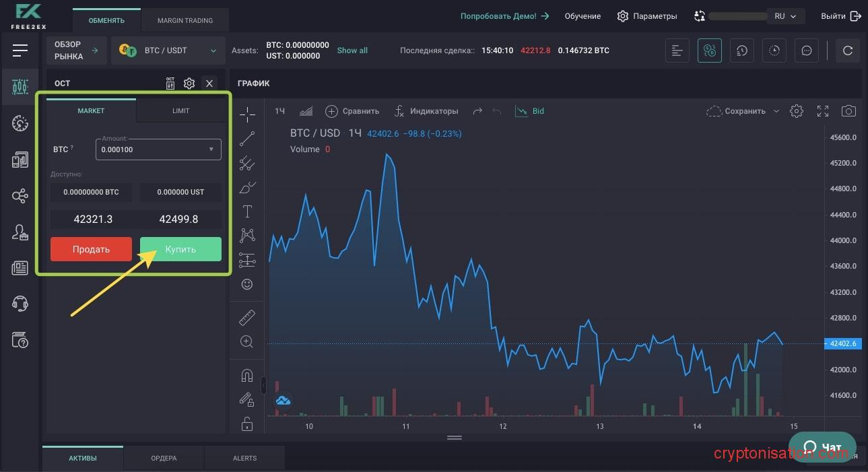Expand the BTC / USDT pair dropdown

213,50
